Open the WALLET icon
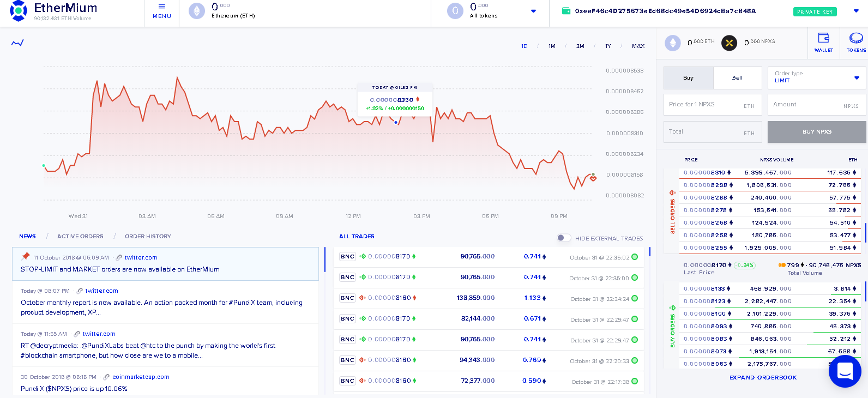The height and width of the screenshot is (398, 868). [824, 42]
